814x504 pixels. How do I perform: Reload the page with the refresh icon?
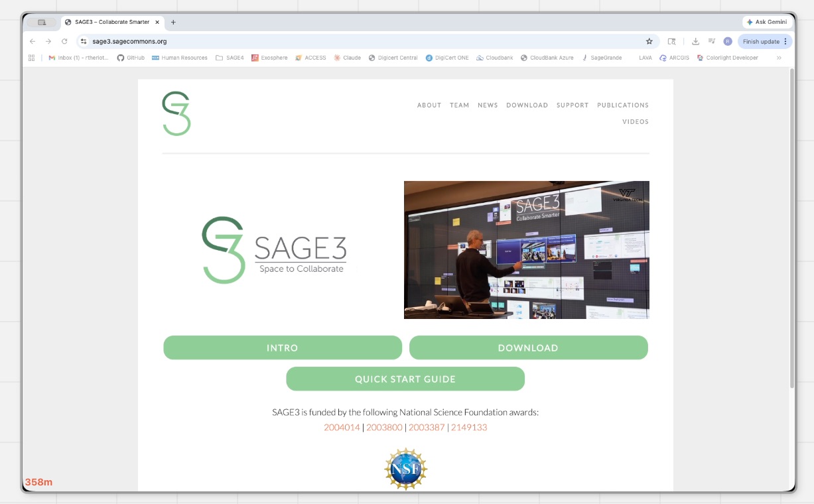64,41
